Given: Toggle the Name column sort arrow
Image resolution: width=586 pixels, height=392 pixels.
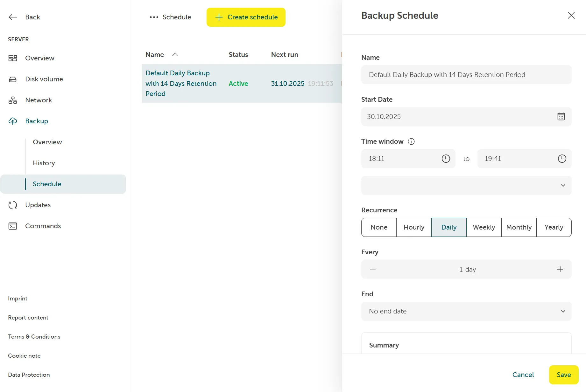Looking at the screenshot, I should (175, 54).
